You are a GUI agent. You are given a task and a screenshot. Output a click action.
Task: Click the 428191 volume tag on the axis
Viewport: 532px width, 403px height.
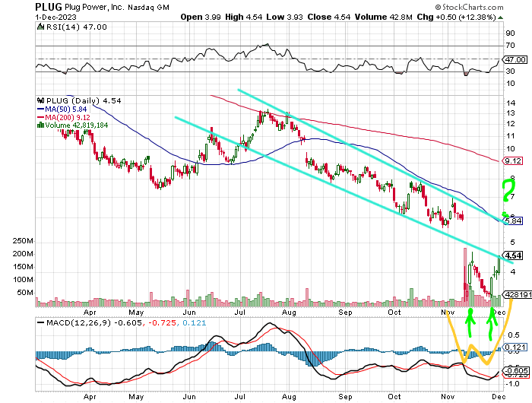(518, 295)
